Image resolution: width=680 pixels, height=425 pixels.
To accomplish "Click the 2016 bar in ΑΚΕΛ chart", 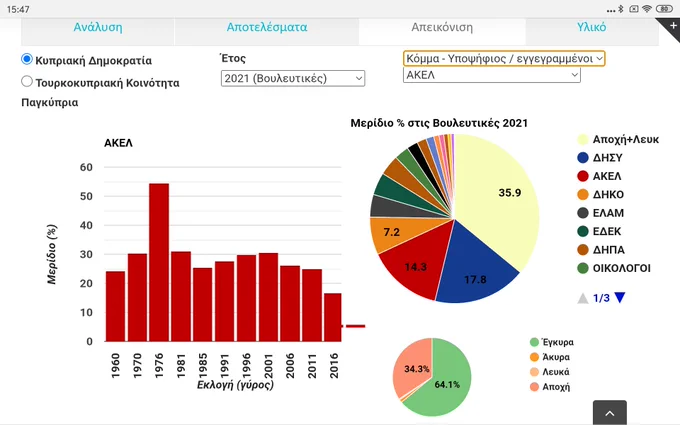I will 333,317.
